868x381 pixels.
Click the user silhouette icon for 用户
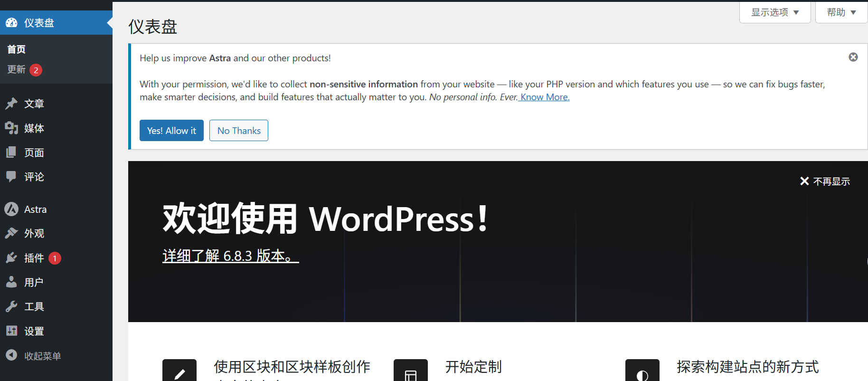tap(11, 282)
